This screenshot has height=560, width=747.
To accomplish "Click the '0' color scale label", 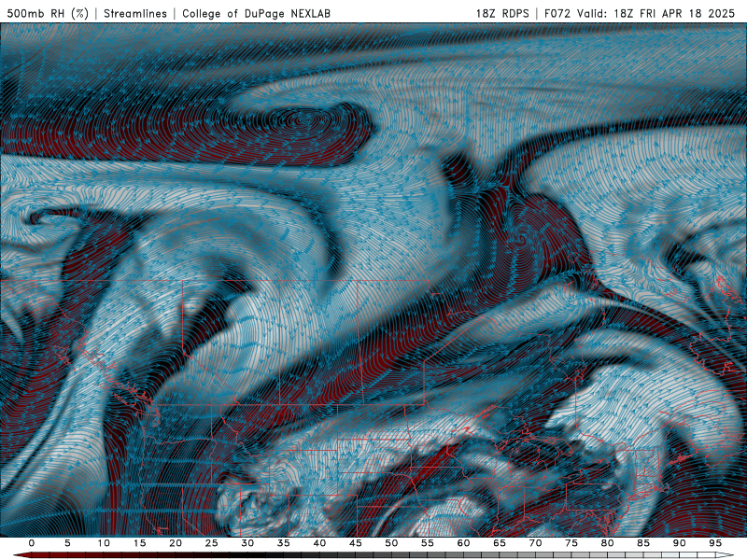I will (32, 543).
